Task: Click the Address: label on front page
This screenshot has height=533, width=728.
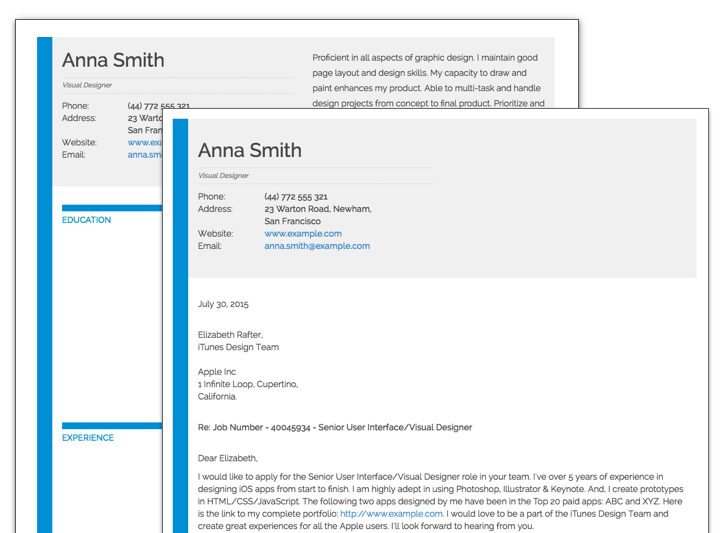Action: coord(215,209)
